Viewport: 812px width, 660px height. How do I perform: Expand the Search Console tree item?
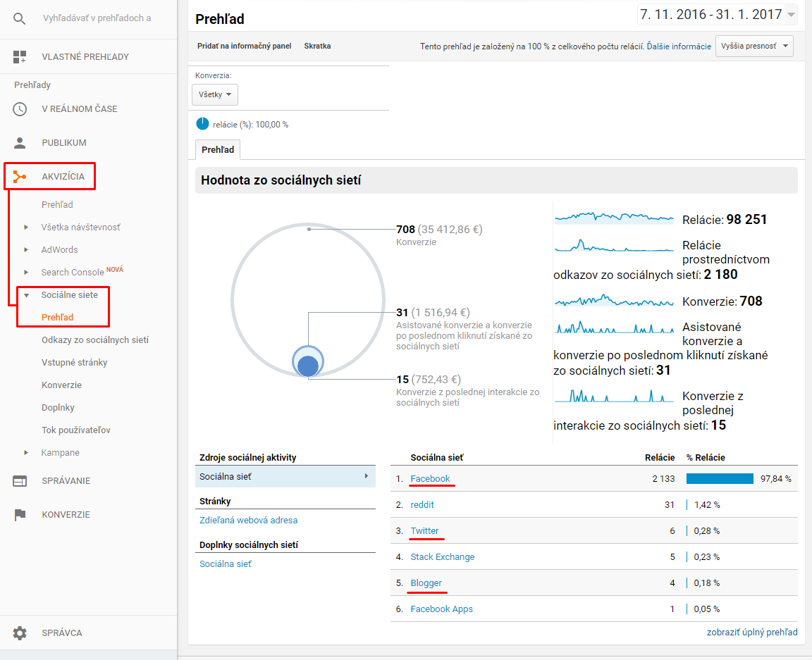coord(26,273)
